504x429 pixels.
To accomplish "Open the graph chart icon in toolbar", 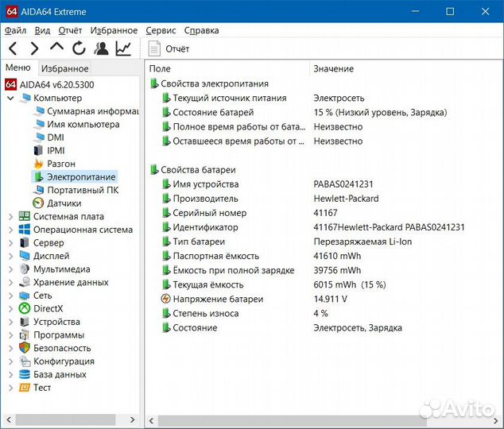I will 123,48.
